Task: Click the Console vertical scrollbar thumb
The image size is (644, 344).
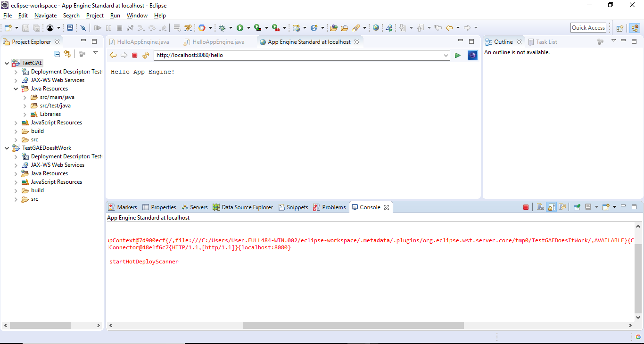Action: click(x=638, y=279)
